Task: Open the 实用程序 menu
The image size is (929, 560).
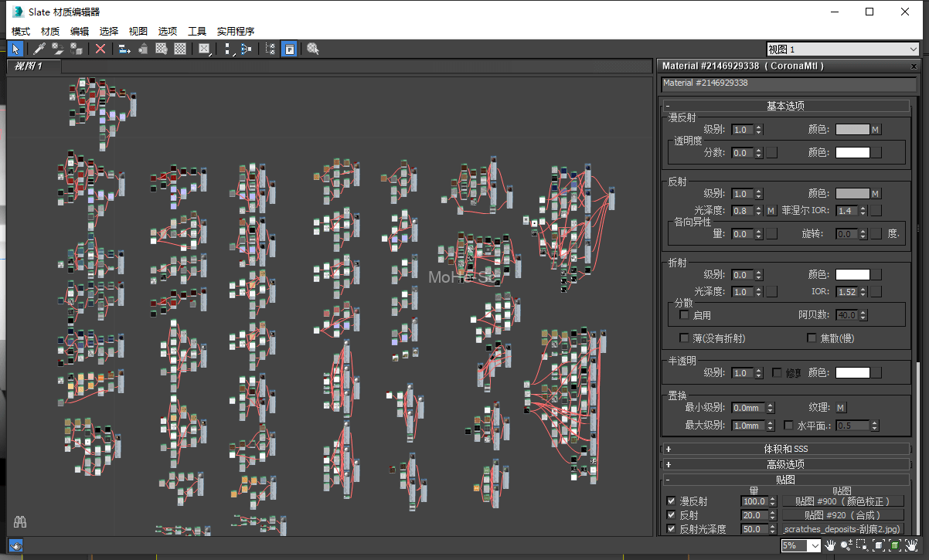Action: 235,32
